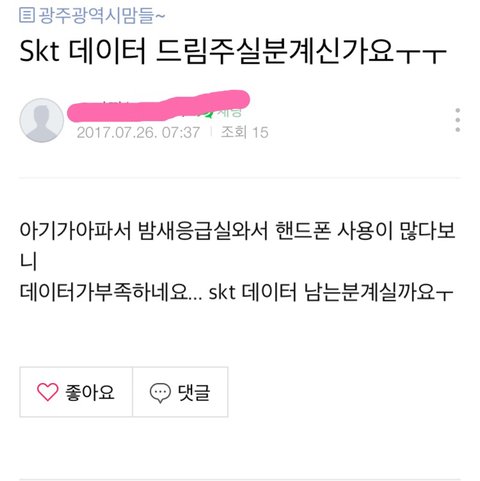The height and width of the screenshot is (481, 480).
Task: Click the 핸드폰 사용이 phrase in body
Action: tap(334, 231)
